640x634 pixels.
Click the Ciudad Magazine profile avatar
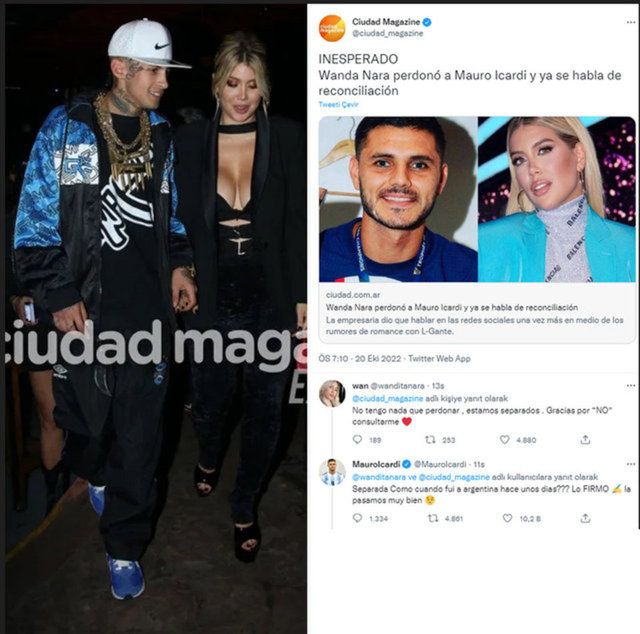331,28
